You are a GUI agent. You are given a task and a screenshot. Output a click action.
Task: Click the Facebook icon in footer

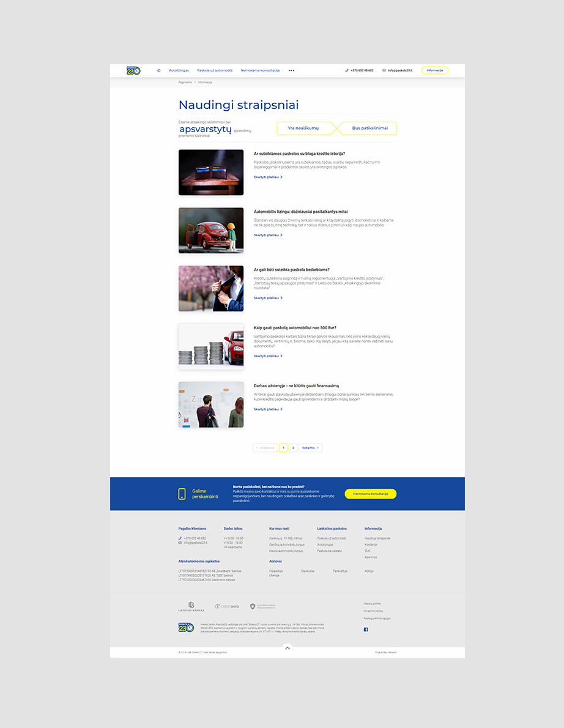366,630
